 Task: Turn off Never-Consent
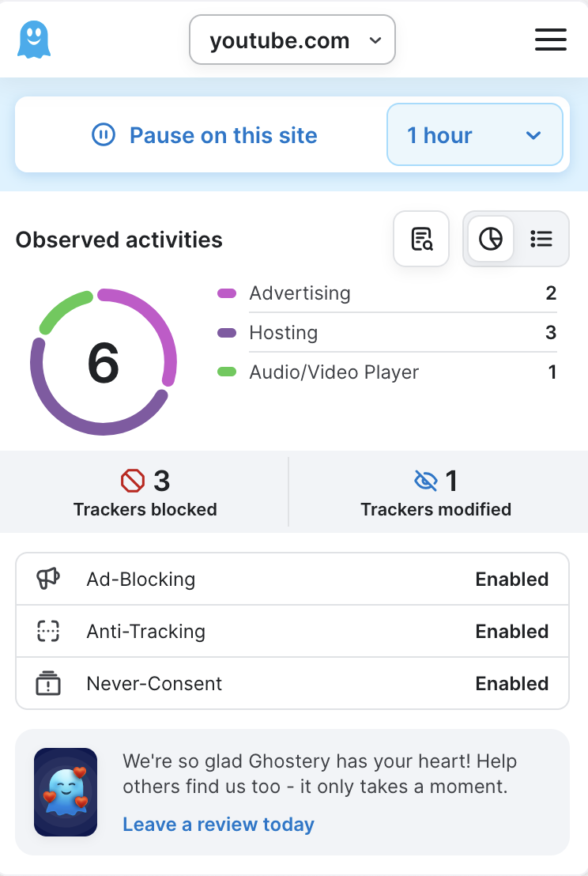pyautogui.click(x=511, y=683)
